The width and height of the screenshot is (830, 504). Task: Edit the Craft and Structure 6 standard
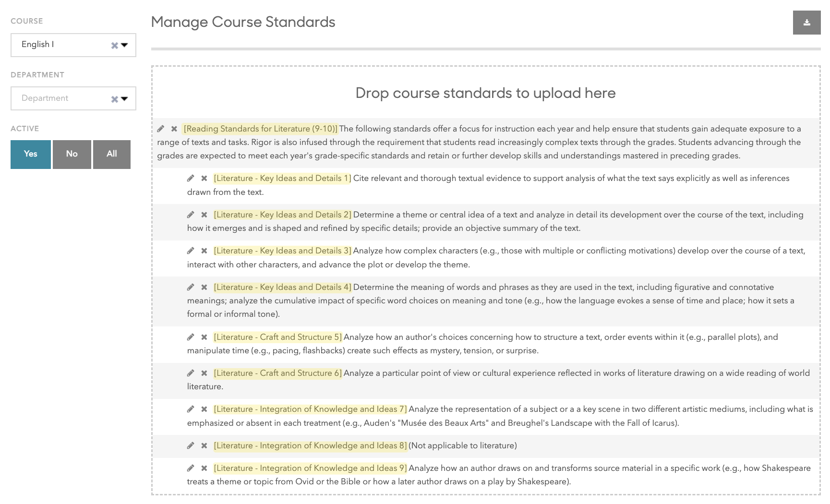click(x=191, y=373)
